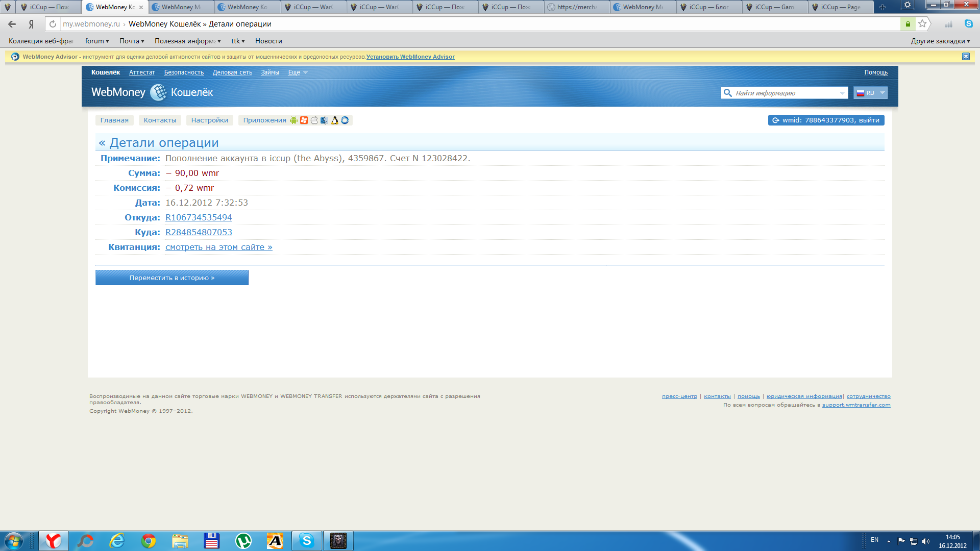Viewport: 980px width, 551px height.
Task: Click the browser address bar
Action: point(480,24)
